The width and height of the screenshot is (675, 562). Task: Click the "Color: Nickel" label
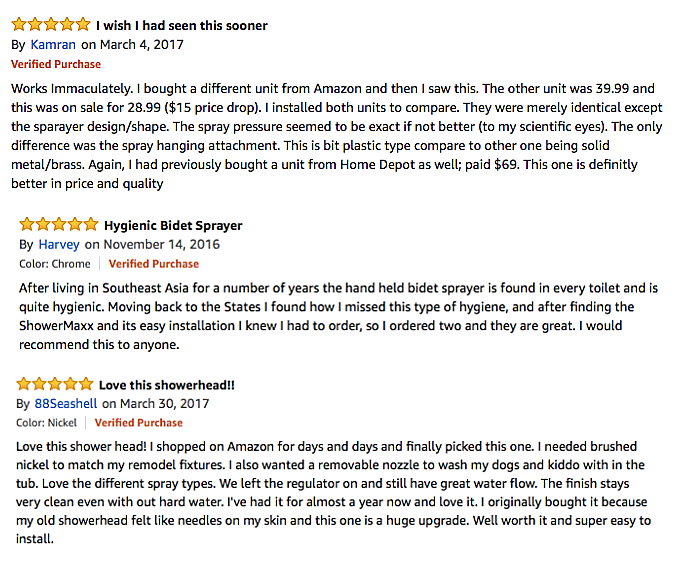tap(47, 423)
